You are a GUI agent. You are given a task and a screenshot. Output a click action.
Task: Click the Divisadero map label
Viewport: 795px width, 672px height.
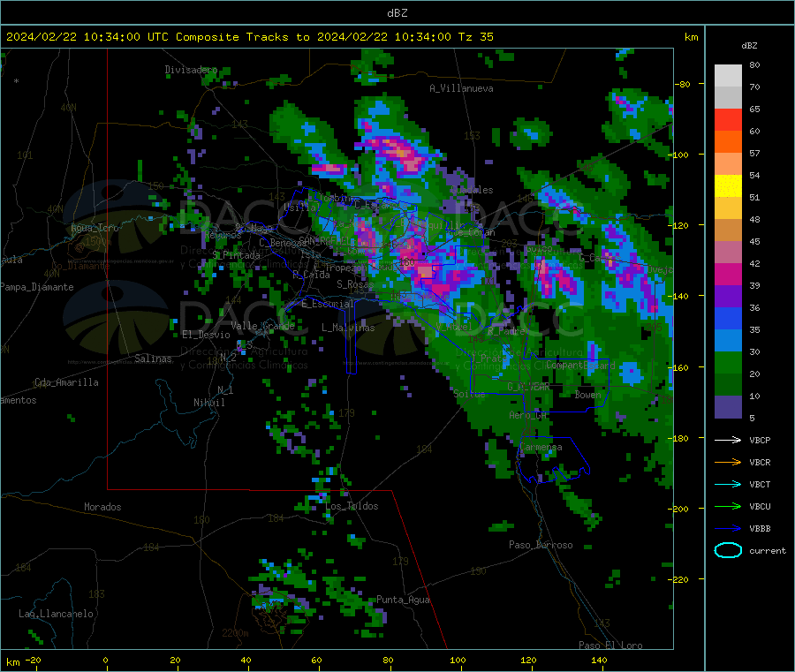pyautogui.click(x=191, y=70)
